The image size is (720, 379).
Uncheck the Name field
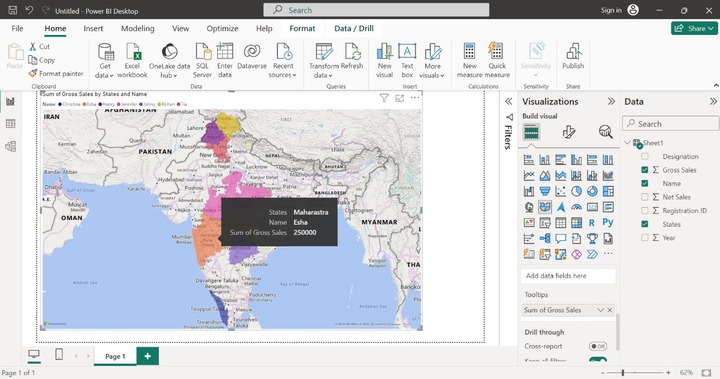pyautogui.click(x=645, y=183)
